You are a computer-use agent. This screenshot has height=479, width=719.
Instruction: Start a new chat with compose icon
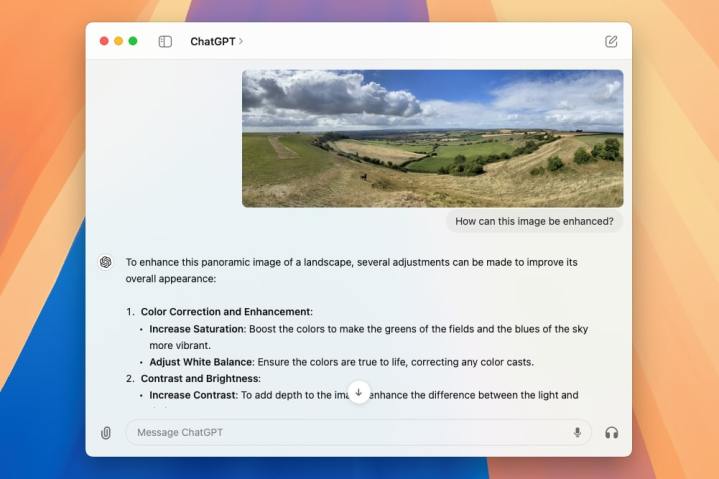point(611,41)
